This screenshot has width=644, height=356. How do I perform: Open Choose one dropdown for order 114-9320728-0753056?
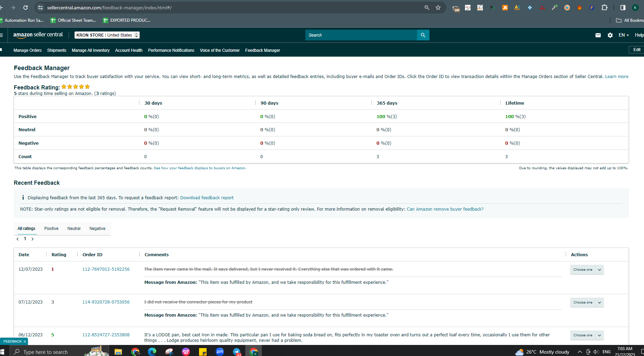587,302
